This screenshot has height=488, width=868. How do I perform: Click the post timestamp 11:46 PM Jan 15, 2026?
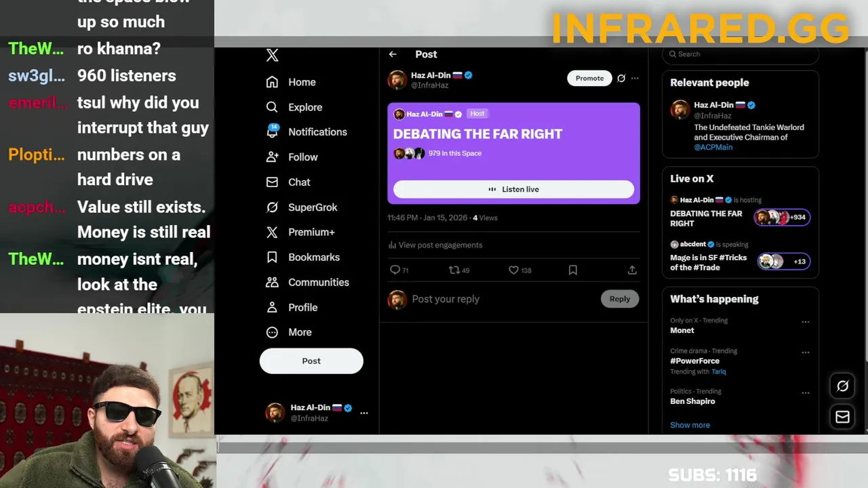point(427,218)
